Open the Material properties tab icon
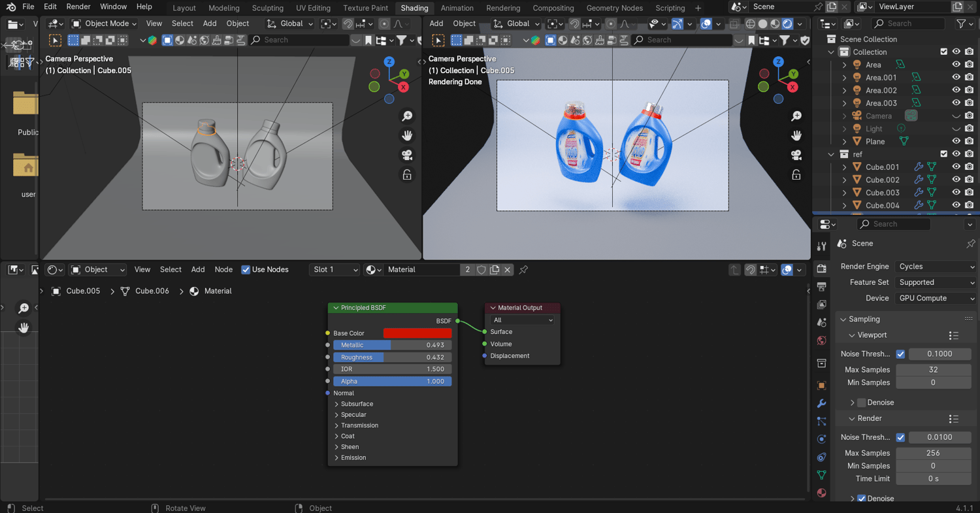 click(822, 493)
